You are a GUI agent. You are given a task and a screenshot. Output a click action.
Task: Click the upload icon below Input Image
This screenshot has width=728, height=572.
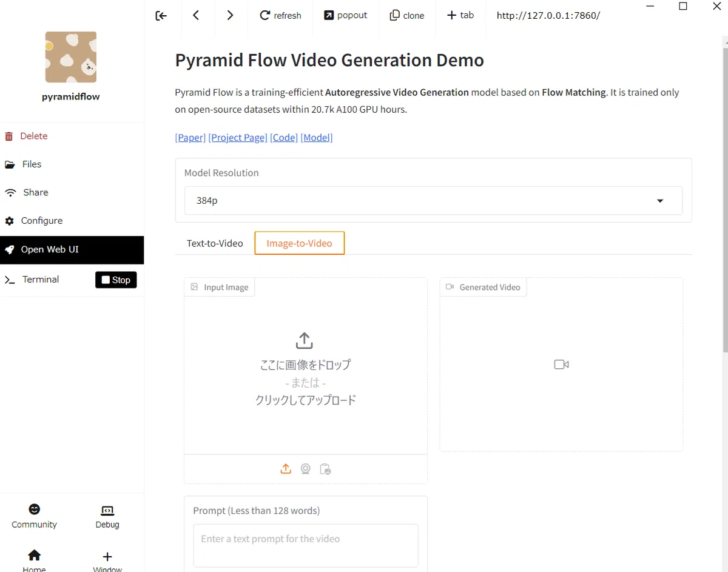[x=286, y=469]
